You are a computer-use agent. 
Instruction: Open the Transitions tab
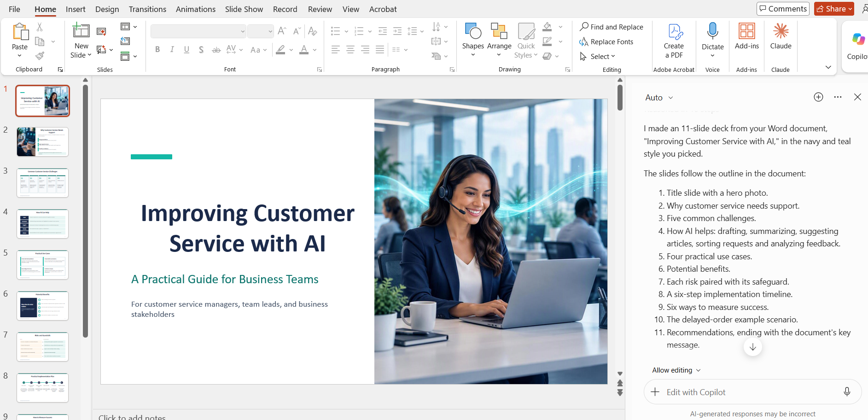click(x=147, y=9)
